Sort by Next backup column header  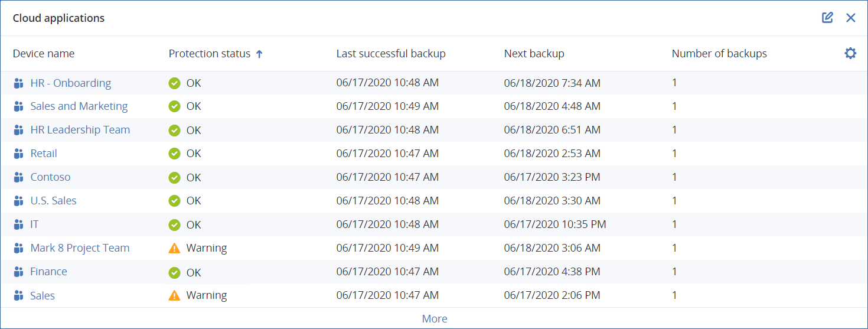tap(534, 54)
